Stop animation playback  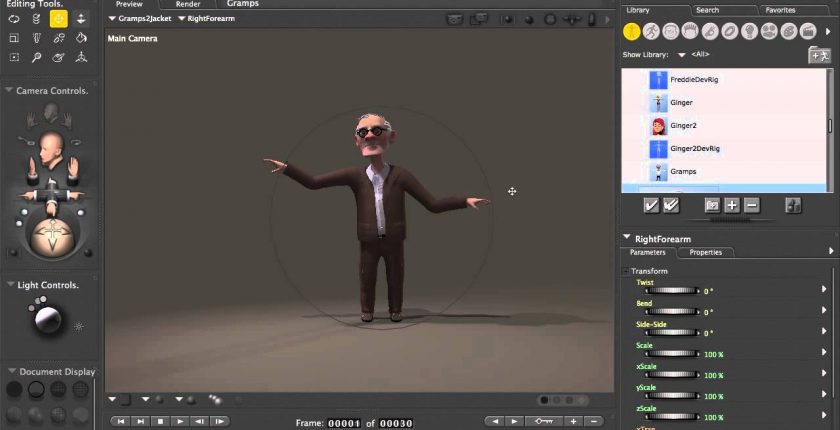pyautogui.click(x=160, y=421)
